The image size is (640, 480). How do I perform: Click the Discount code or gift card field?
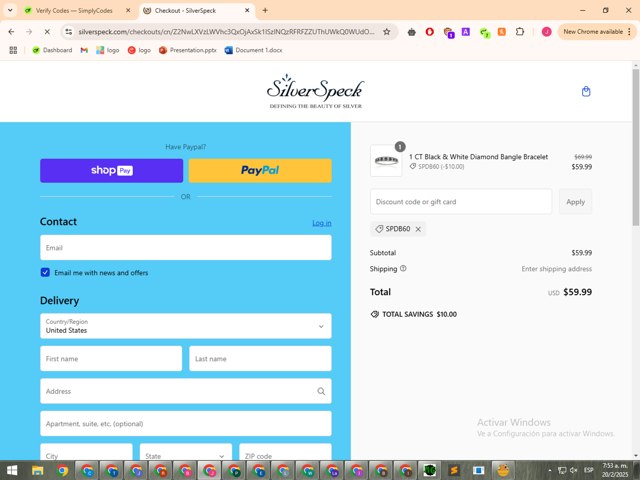click(x=461, y=202)
